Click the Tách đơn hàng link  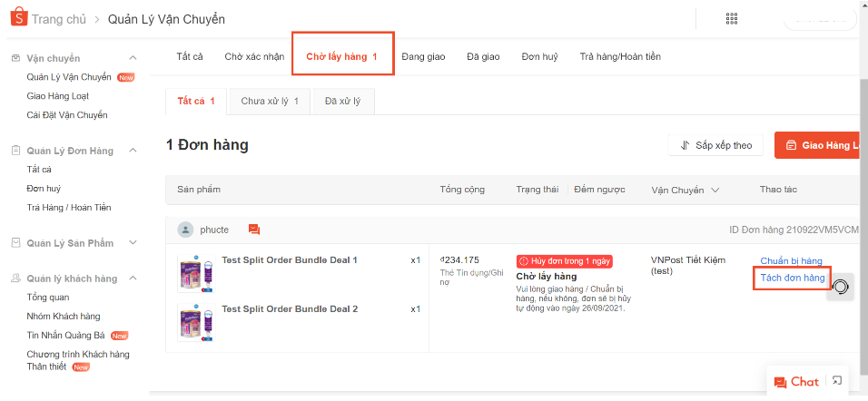click(x=792, y=278)
